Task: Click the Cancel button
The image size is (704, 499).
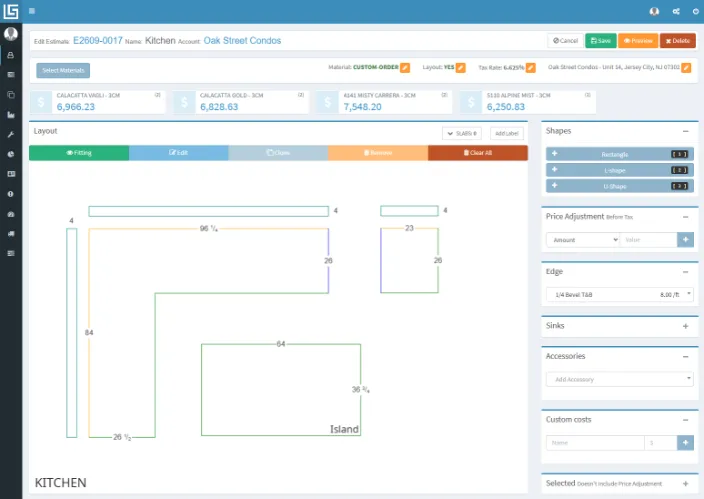Action: [565, 41]
